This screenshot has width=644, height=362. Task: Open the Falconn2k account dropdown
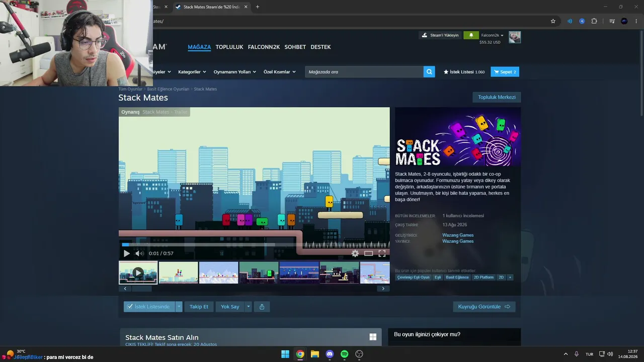(x=492, y=35)
